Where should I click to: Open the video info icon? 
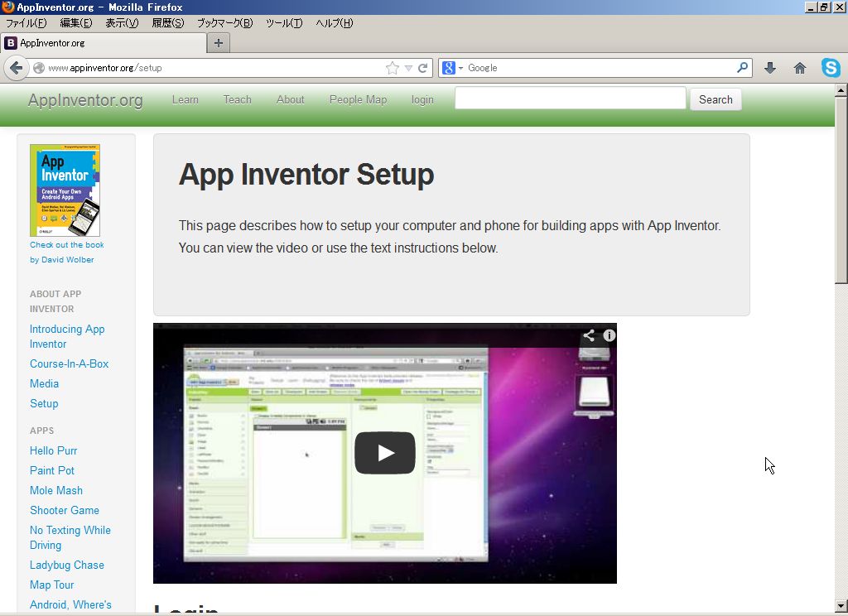[609, 335]
